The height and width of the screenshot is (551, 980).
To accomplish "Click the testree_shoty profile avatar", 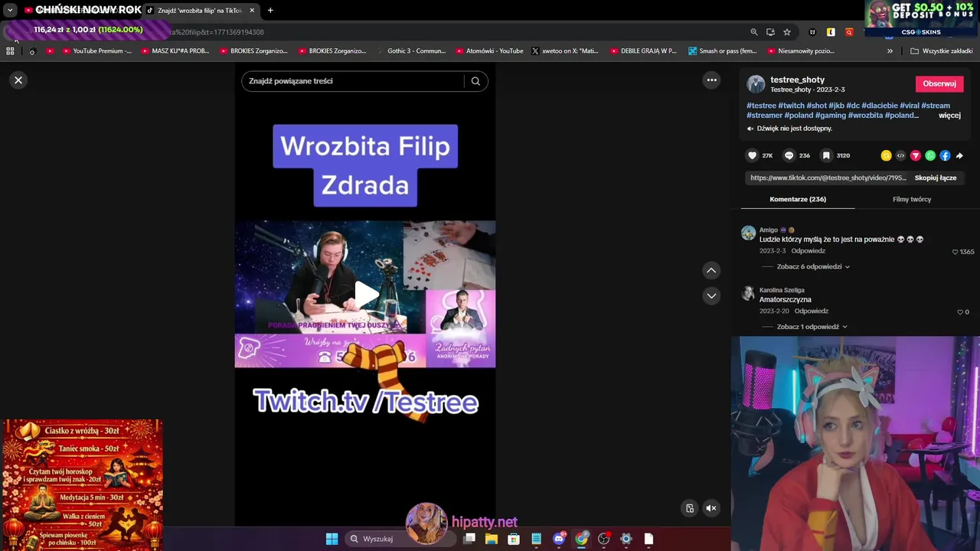I will coord(756,84).
